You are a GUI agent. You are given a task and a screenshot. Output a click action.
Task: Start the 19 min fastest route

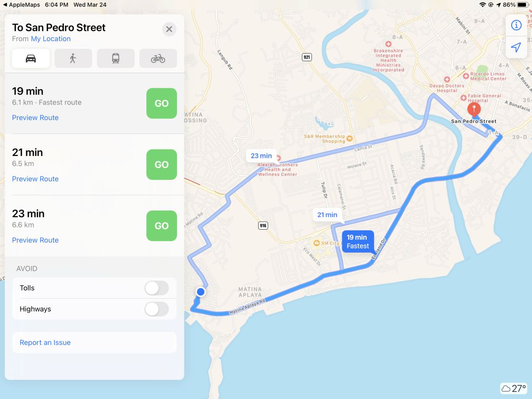coord(161,103)
